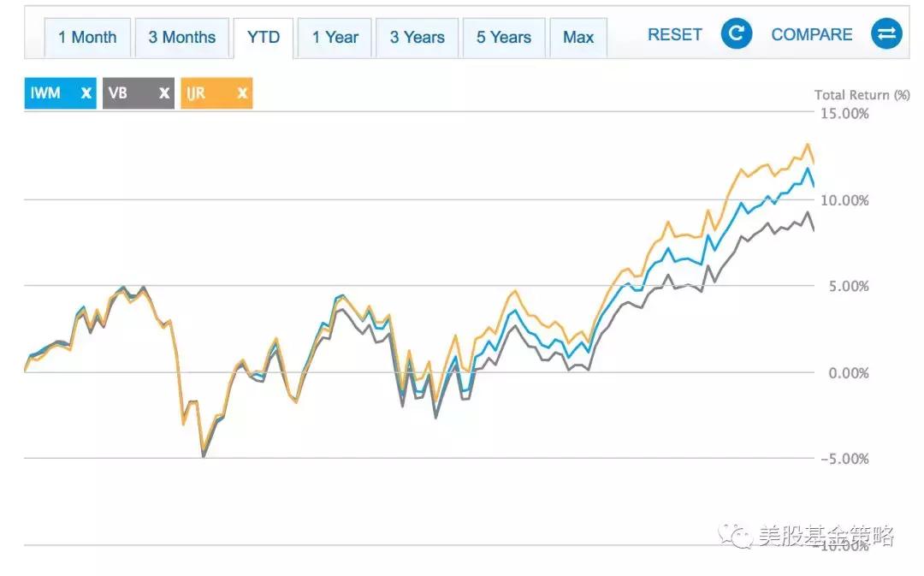This screenshot has width=924, height=576.
Task: Click the gray VB ticker label
Action: 119,93
